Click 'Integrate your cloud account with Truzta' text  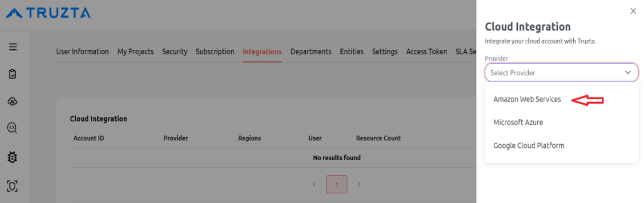(540, 41)
